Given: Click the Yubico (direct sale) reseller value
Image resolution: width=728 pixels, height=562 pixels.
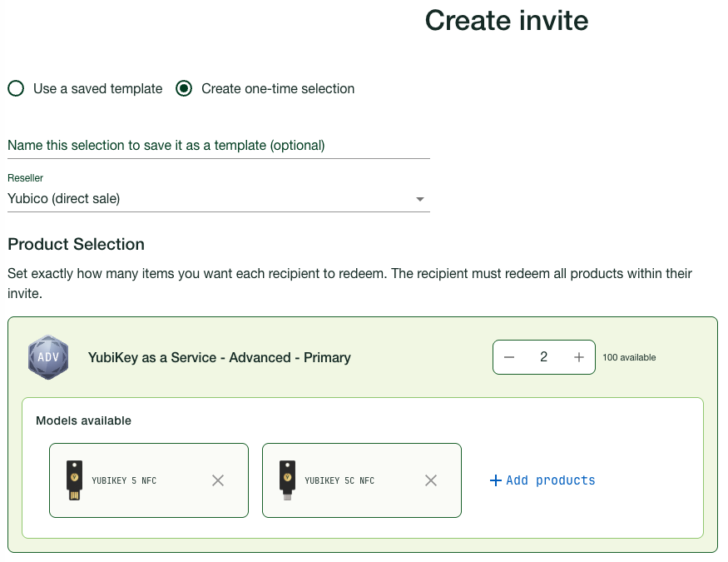Looking at the screenshot, I should (64, 199).
